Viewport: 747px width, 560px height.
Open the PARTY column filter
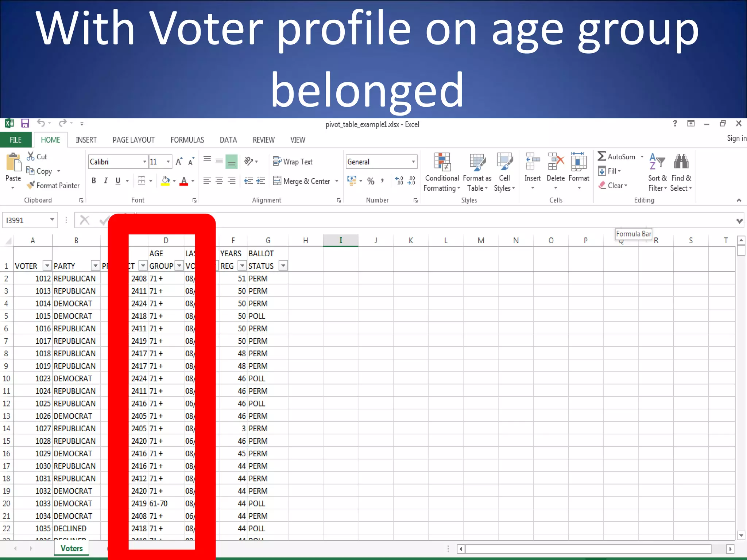[95, 266]
